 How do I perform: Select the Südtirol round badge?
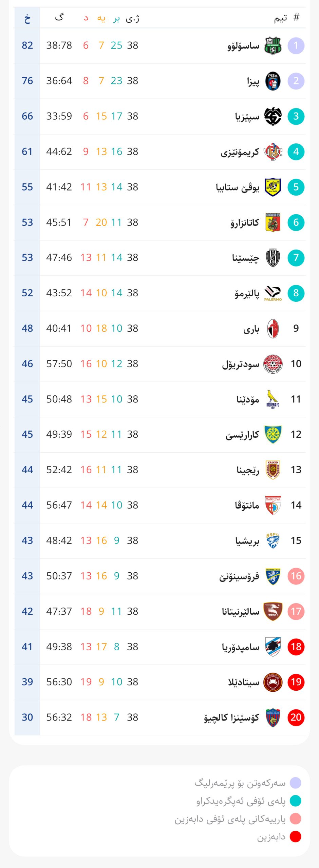click(273, 364)
